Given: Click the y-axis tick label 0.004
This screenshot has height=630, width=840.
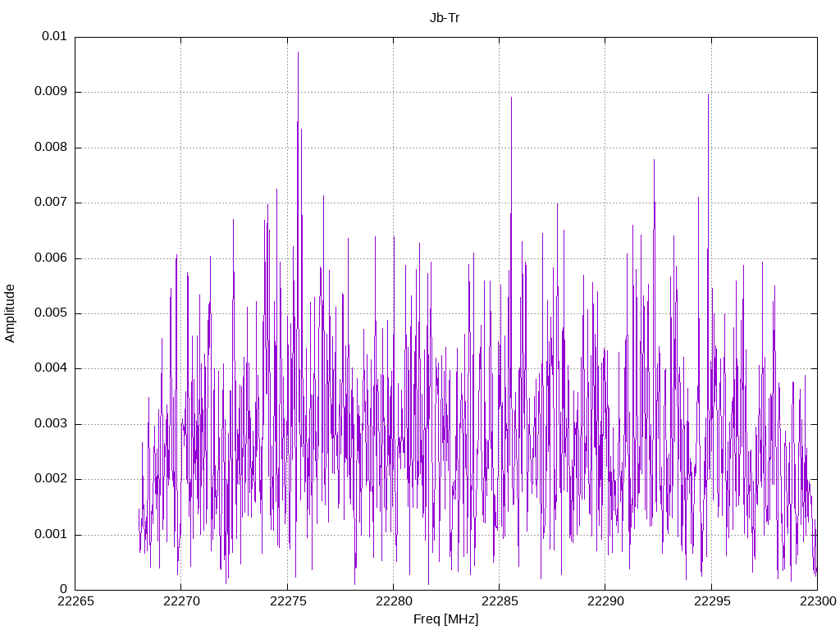Looking at the screenshot, I should 51,368.
